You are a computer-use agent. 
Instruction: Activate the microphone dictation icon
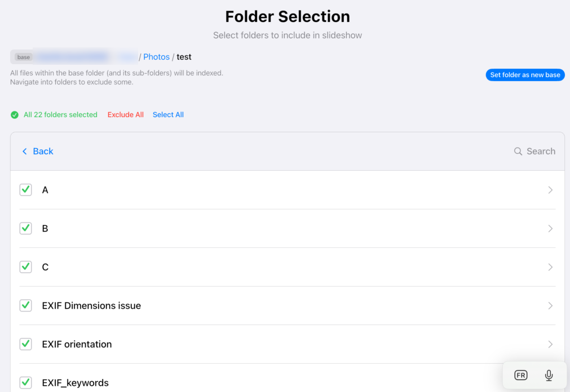pos(549,375)
